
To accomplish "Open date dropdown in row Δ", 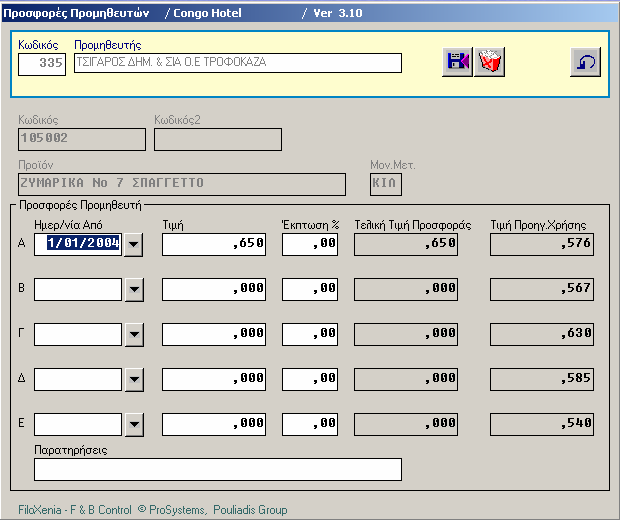I will click(x=134, y=380).
